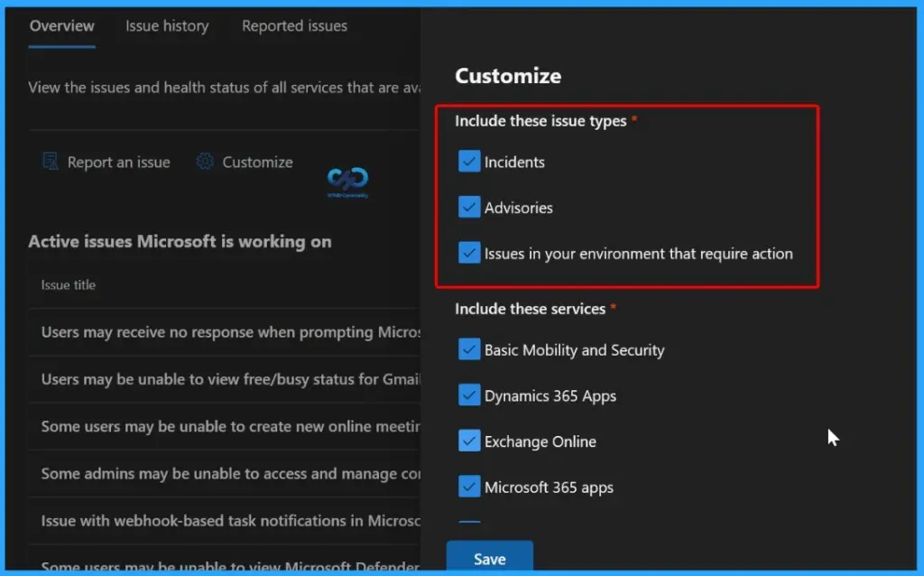Toggle Issues in your environment checkbox
Screen dimensions: 924x576
(x=469, y=253)
